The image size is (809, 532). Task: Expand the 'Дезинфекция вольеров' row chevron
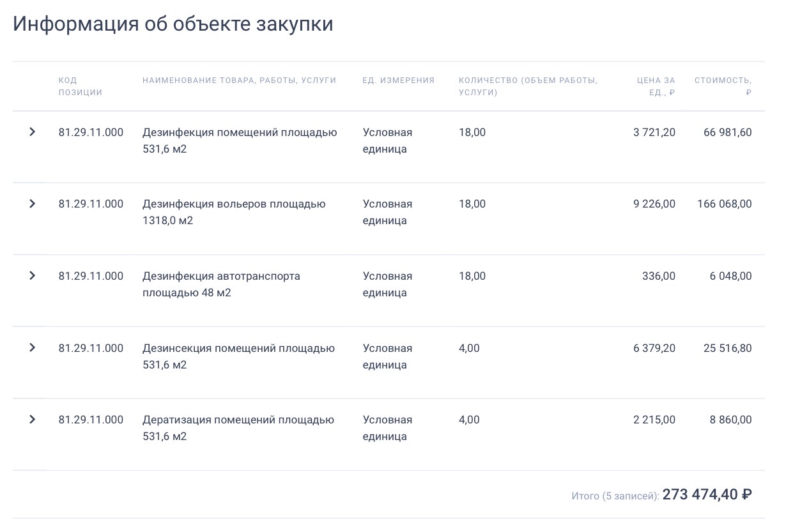point(32,204)
